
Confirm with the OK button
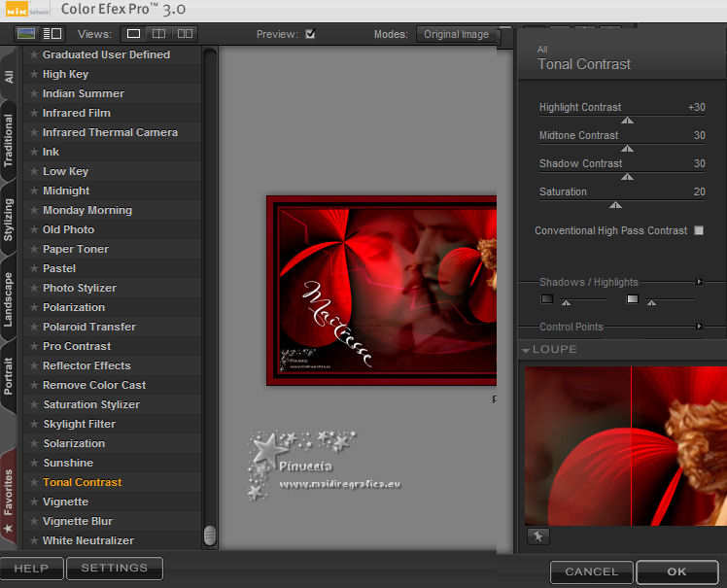click(x=677, y=571)
